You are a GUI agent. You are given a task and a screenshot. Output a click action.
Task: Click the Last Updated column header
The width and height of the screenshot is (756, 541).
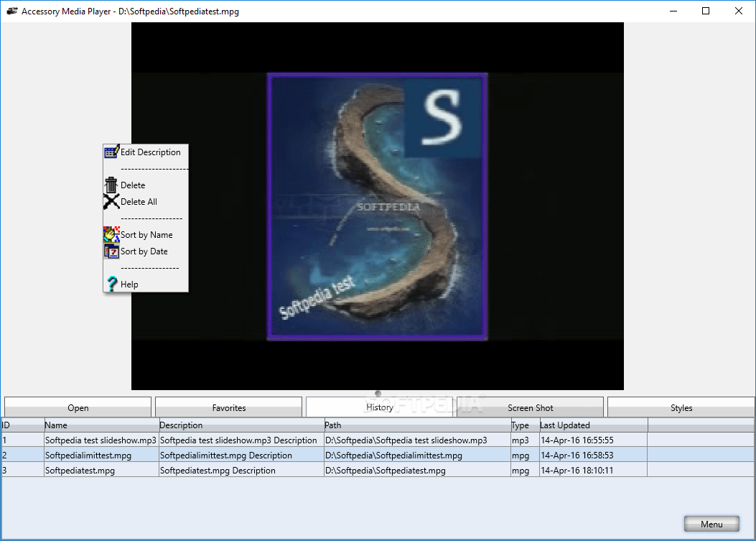tap(594, 425)
